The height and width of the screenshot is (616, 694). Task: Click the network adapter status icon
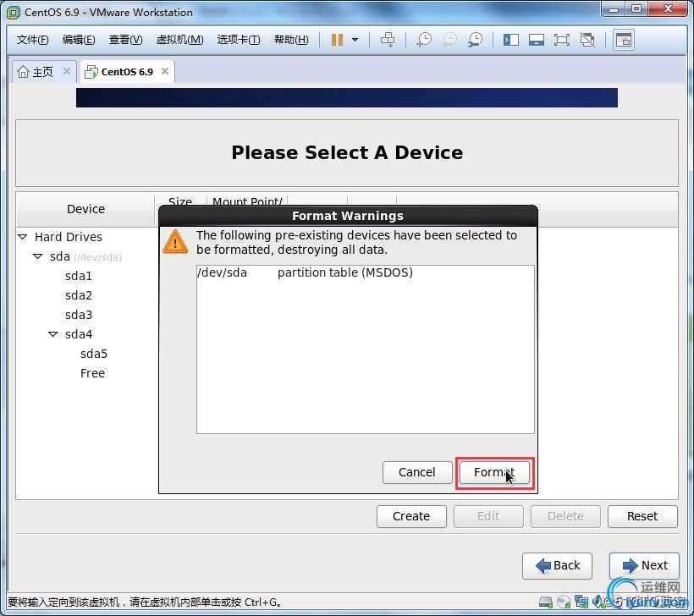point(581,602)
